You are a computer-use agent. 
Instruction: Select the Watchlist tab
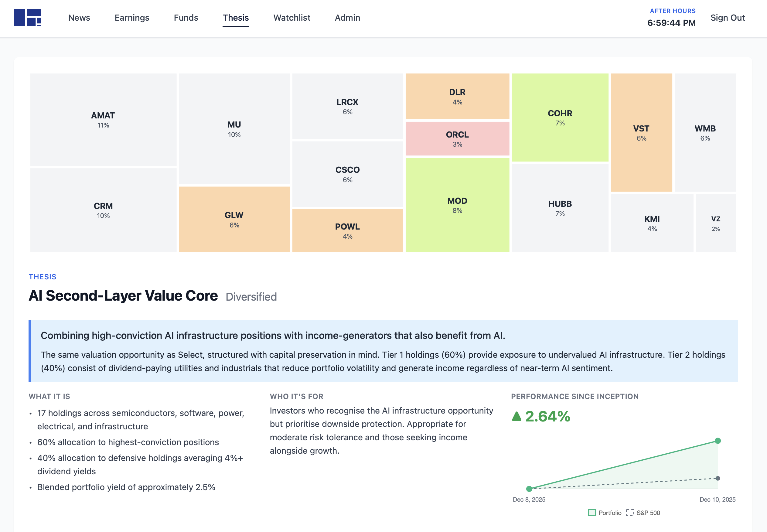pos(291,18)
